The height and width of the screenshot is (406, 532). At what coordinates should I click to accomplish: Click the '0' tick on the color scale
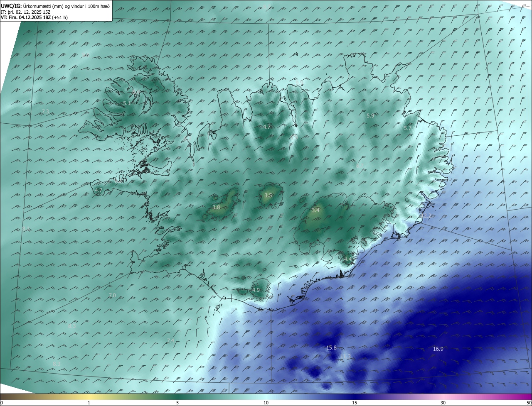pyautogui.click(x=2, y=403)
